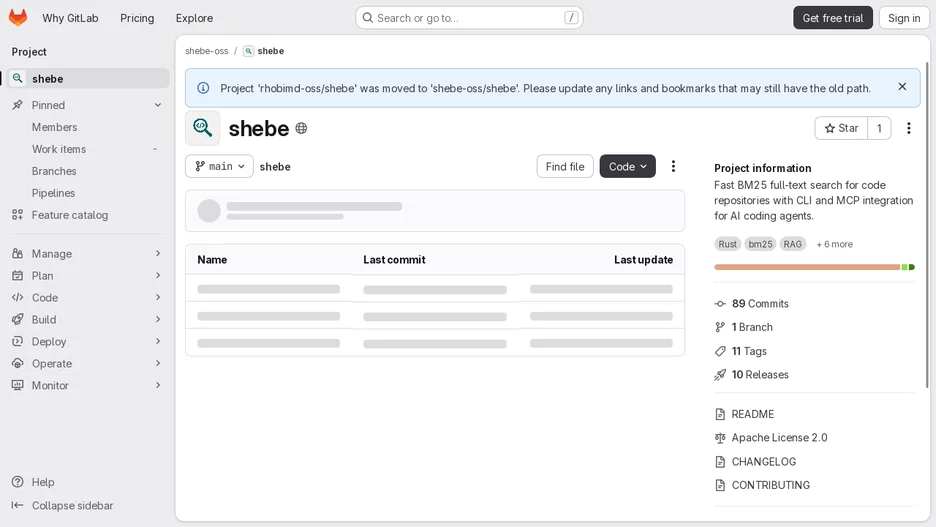This screenshot has width=936, height=527.
Task: Click the Operate cloud gear icon
Action: coord(18,363)
